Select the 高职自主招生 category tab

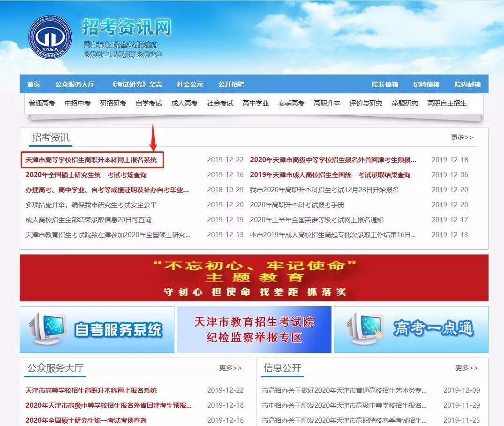coord(447,103)
